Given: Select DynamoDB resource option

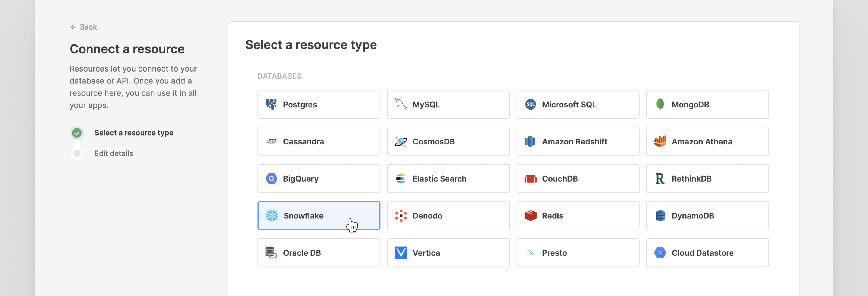Looking at the screenshot, I should [x=707, y=215].
